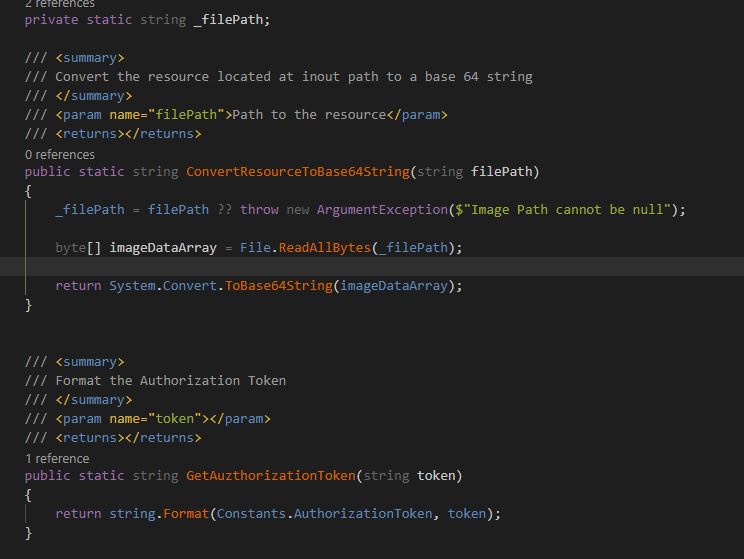
Task: Click the 'Image Path cannot be null' string
Action: pyautogui.click(x=567, y=210)
